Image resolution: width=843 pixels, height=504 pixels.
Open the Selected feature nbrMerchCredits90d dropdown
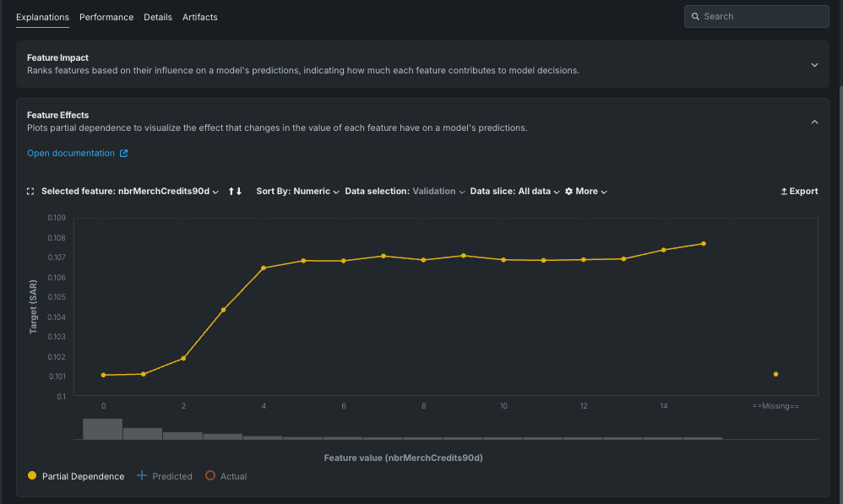pos(129,192)
